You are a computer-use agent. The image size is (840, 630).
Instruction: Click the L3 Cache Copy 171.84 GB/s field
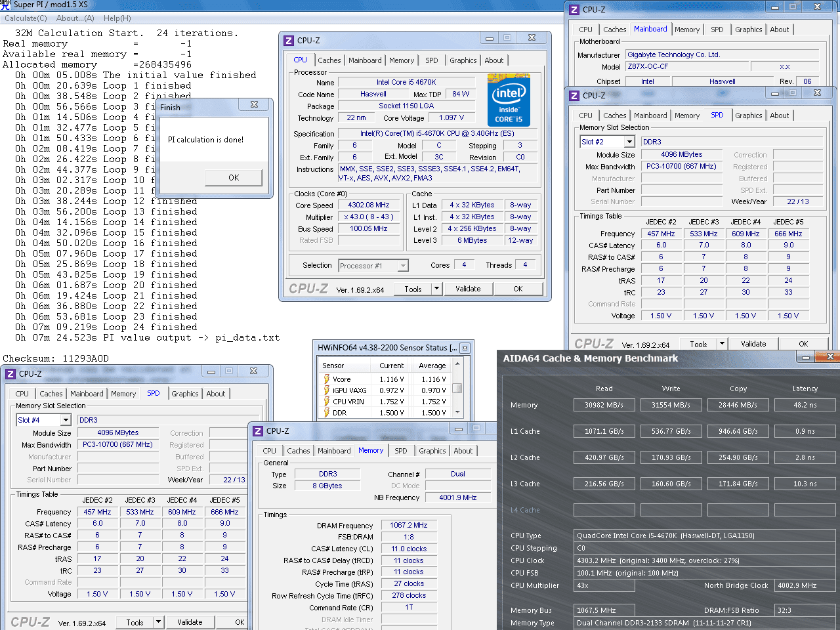(x=738, y=484)
